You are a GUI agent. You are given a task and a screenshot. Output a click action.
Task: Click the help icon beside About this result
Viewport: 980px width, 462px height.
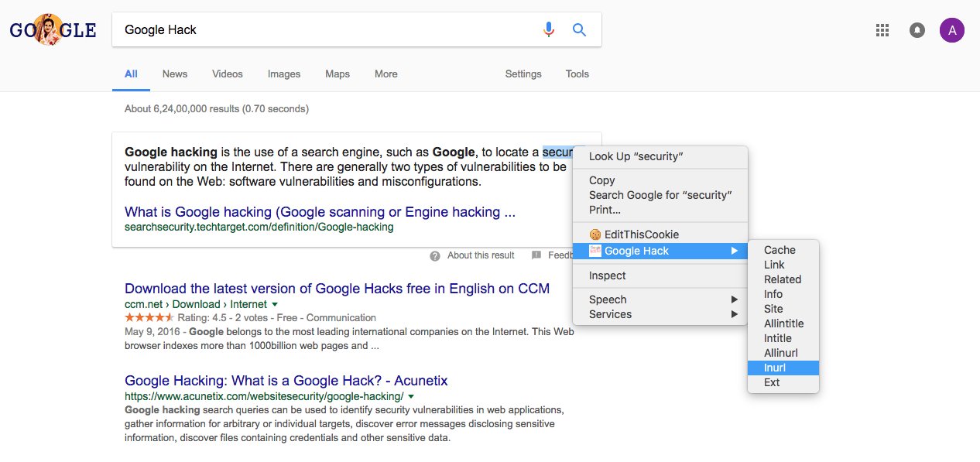[x=435, y=255]
